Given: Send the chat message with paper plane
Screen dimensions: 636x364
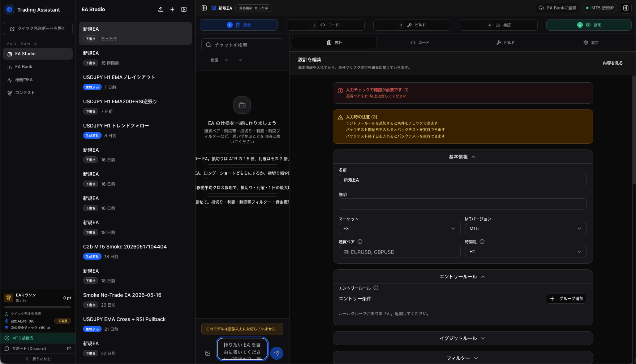Looking at the screenshot, I should click(x=277, y=353).
